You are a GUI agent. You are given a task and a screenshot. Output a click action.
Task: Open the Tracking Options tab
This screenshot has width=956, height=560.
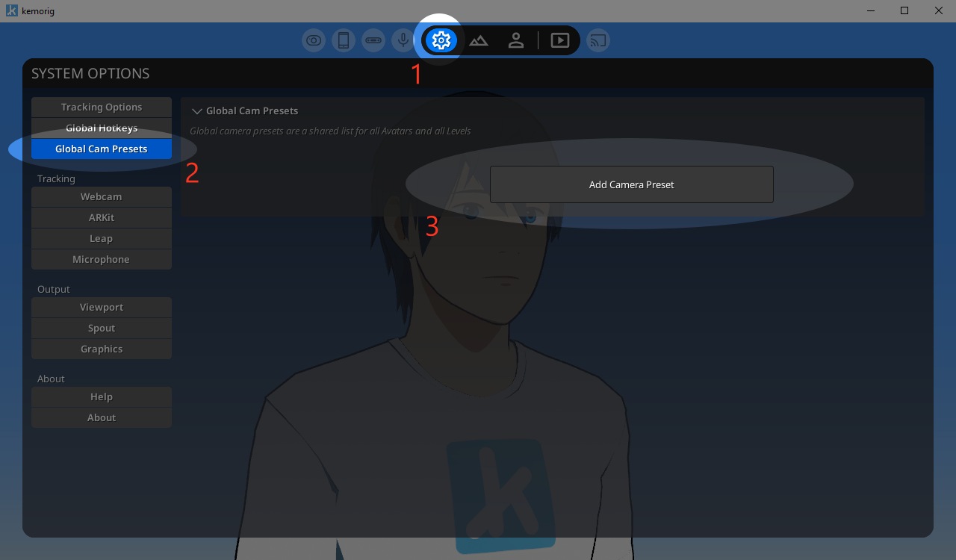pos(102,107)
